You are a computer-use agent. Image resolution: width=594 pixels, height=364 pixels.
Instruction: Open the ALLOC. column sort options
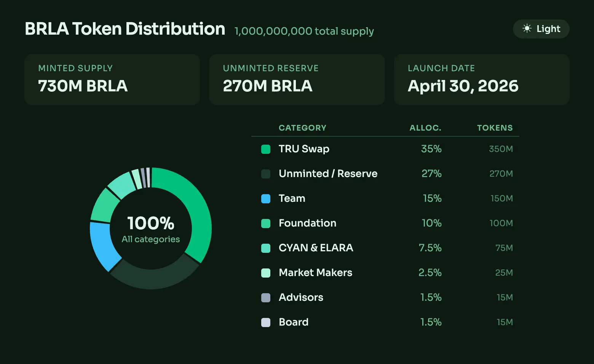[425, 128]
